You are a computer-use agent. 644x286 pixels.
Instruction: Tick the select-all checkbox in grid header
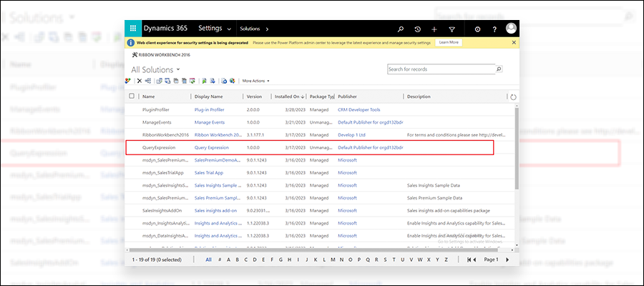(132, 96)
